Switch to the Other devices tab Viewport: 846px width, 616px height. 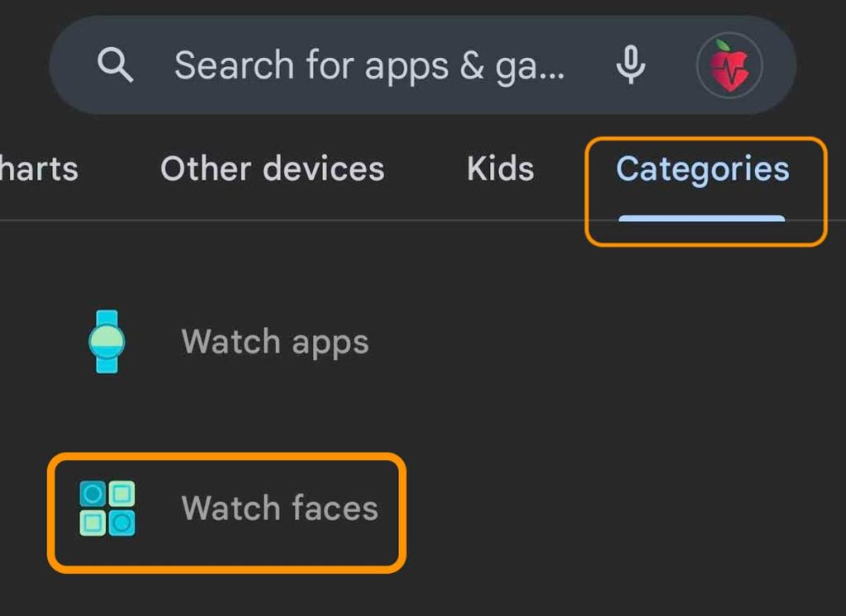coord(272,169)
